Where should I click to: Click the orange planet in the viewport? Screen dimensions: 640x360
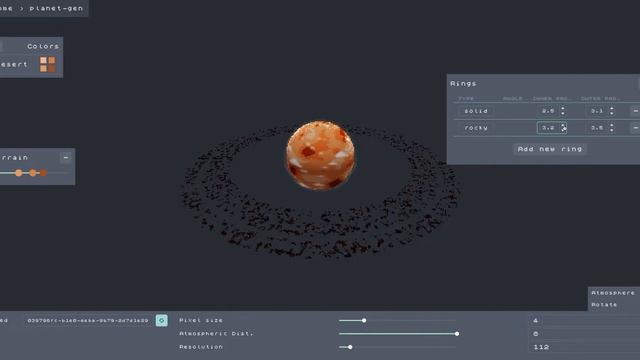(x=320, y=155)
